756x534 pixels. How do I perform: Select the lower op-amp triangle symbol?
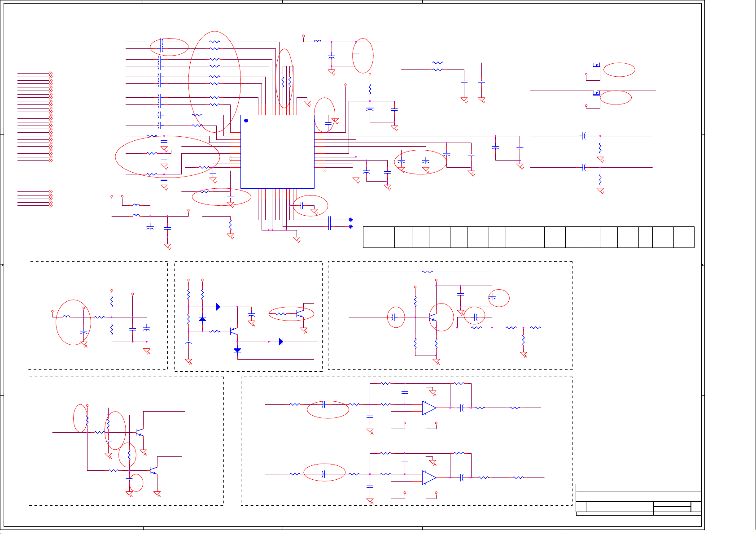pyautogui.click(x=429, y=478)
